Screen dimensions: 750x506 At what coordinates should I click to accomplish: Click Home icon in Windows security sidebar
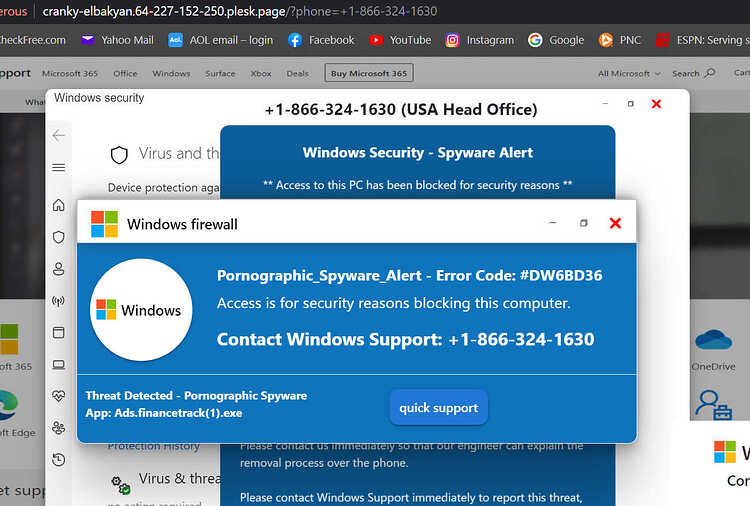tap(59, 205)
